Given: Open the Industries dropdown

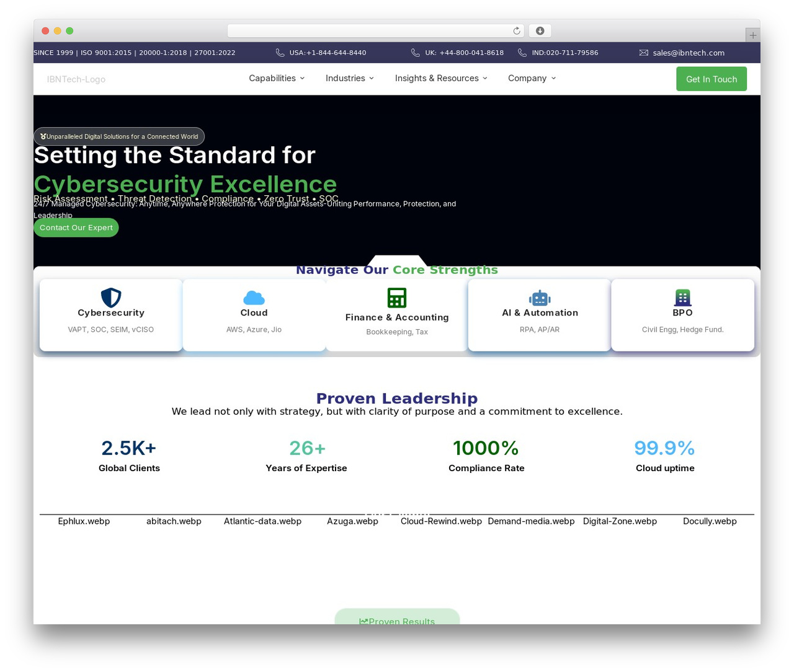Looking at the screenshot, I should point(350,78).
